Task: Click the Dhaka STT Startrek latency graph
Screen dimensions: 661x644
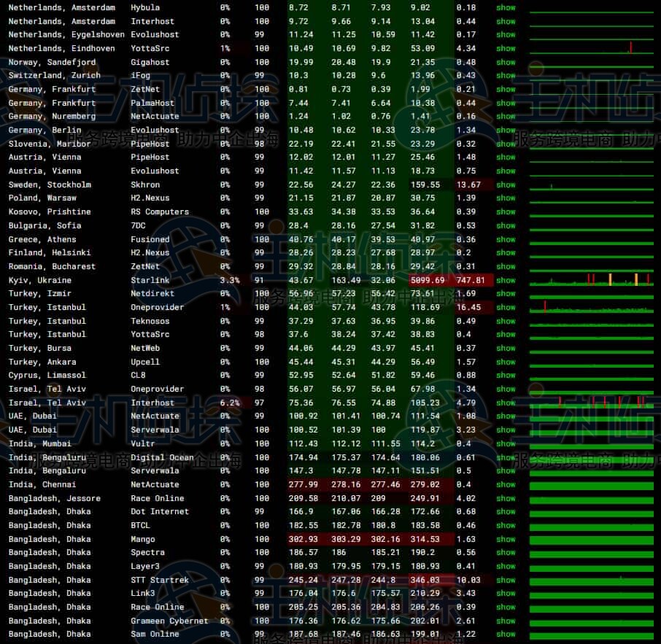Action: click(591, 580)
